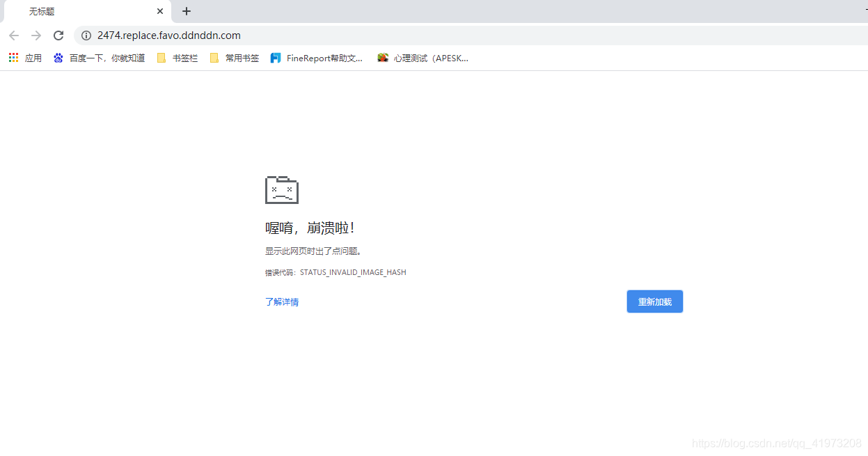Open the 书签栏 bookmarks folder
The image size is (868, 456).
(176, 58)
